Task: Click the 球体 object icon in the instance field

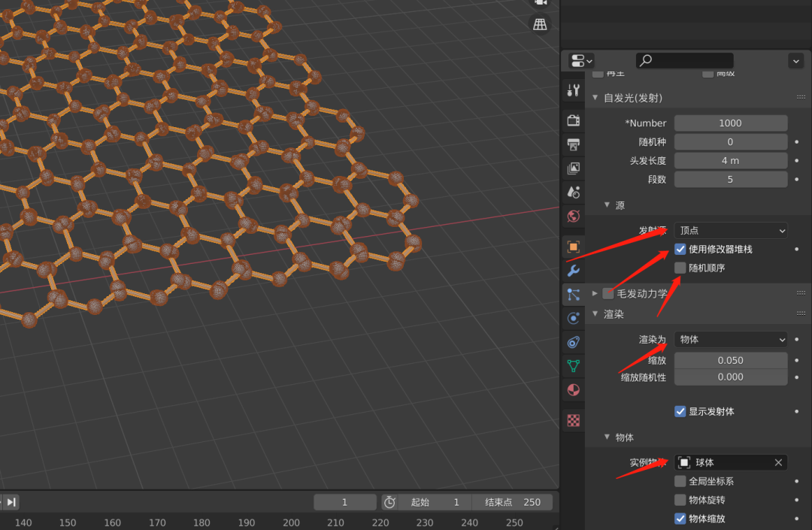Action: coord(684,462)
